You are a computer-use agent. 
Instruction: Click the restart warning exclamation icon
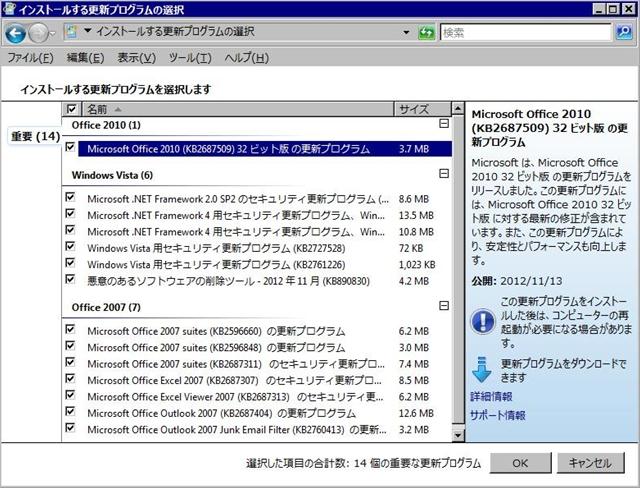click(482, 322)
